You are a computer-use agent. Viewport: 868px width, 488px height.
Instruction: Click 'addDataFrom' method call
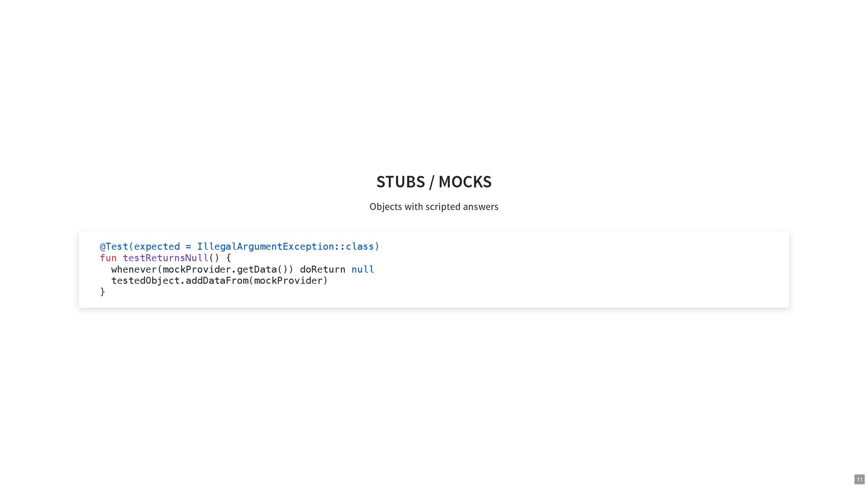tap(217, 281)
